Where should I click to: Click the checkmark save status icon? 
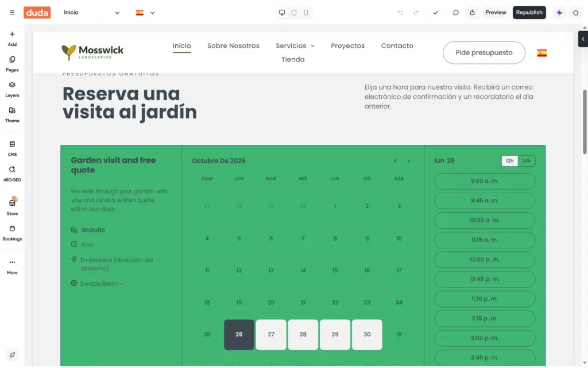[x=436, y=13]
